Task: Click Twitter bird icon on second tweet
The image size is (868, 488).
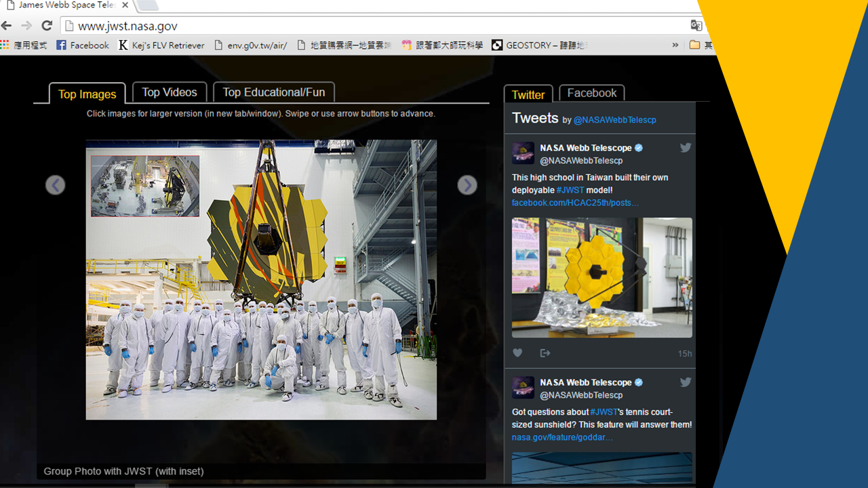Action: (x=686, y=382)
